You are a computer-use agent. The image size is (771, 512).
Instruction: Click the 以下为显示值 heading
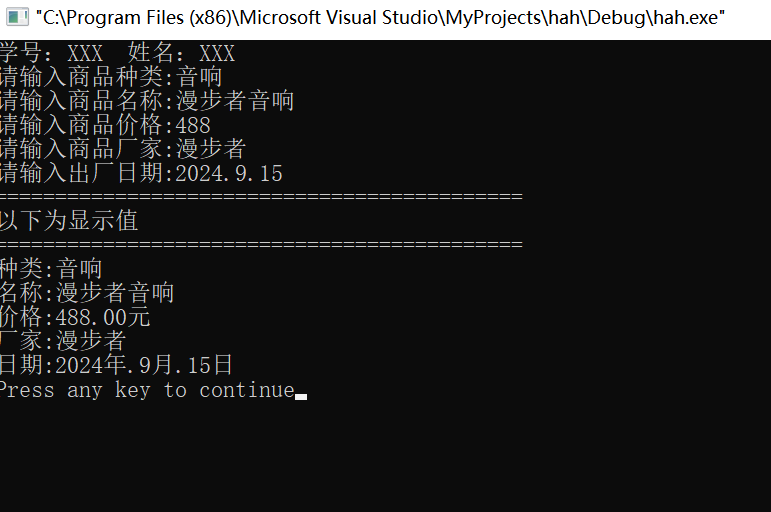point(69,221)
